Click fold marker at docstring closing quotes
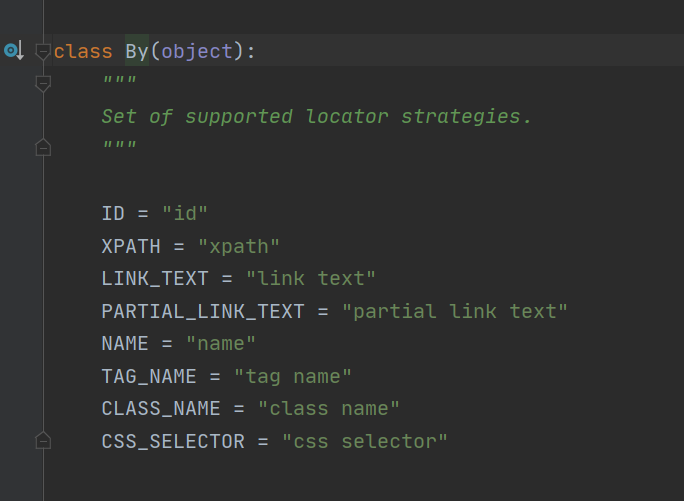The image size is (684, 501). (43, 148)
